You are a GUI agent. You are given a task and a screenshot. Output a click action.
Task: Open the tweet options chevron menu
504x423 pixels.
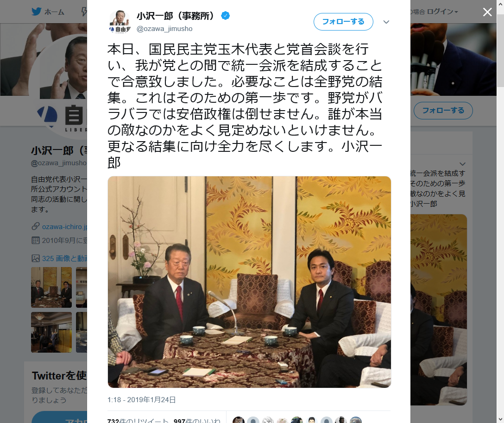386,22
